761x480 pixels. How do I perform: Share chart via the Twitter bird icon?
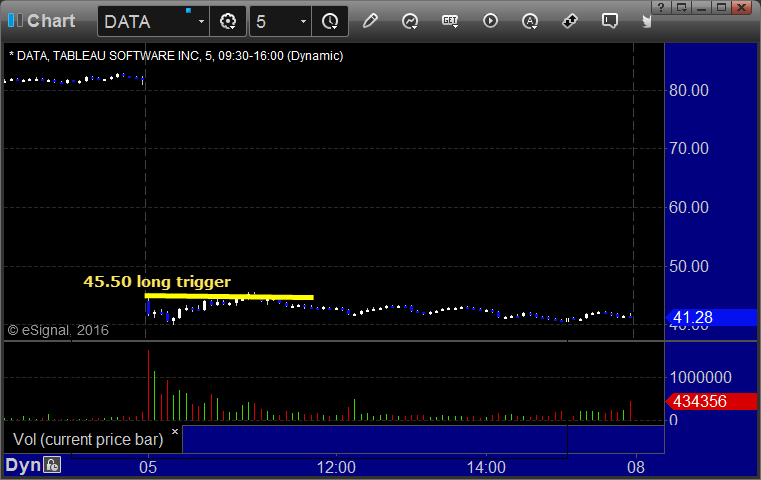tap(646, 21)
